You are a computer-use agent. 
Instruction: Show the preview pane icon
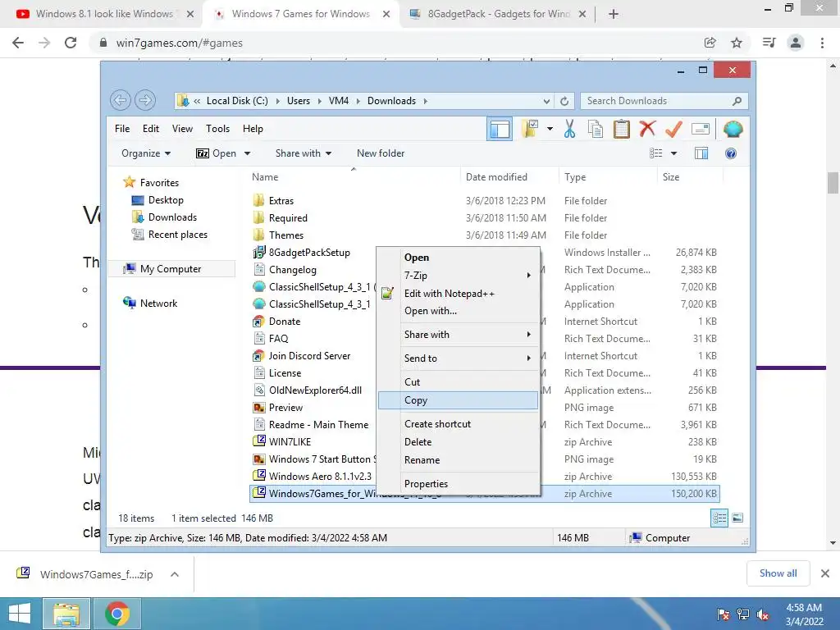click(x=701, y=153)
